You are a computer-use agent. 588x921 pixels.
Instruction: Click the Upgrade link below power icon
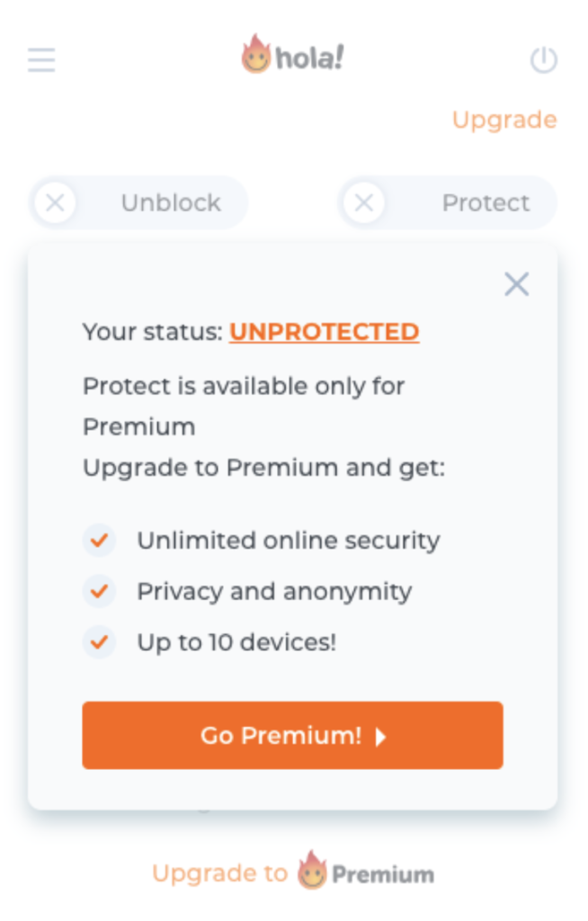pyautogui.click(x=503, y=120)
